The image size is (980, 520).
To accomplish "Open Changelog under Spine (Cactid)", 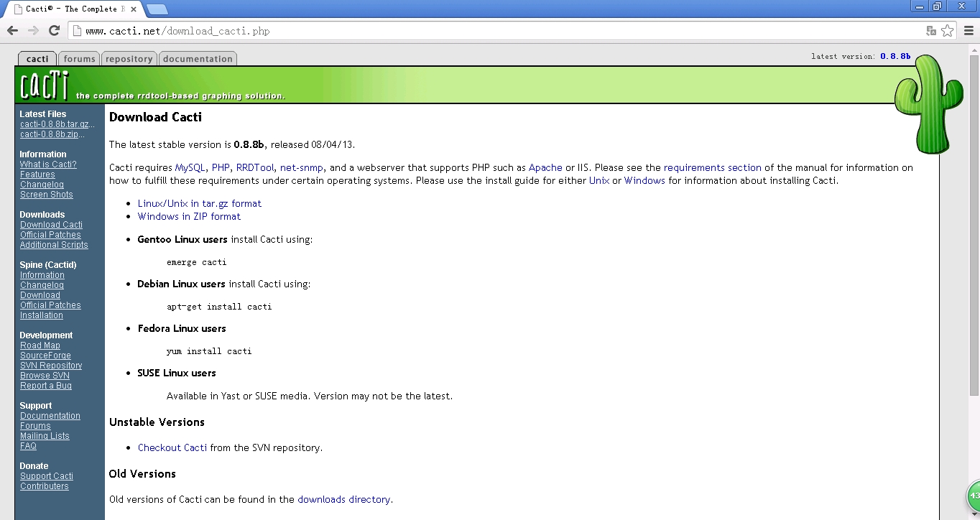I will (42, 285).
